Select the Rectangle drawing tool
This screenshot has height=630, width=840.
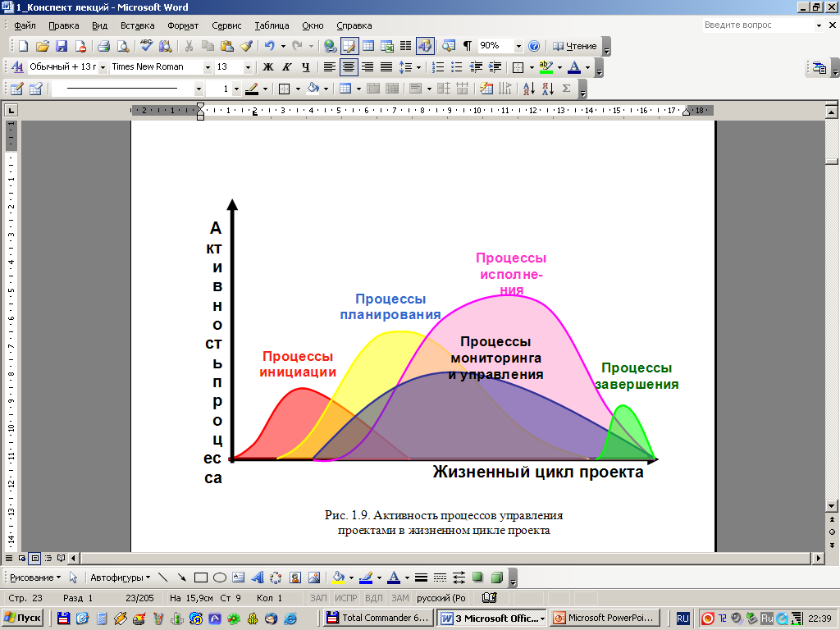click(x=201, y=577)
